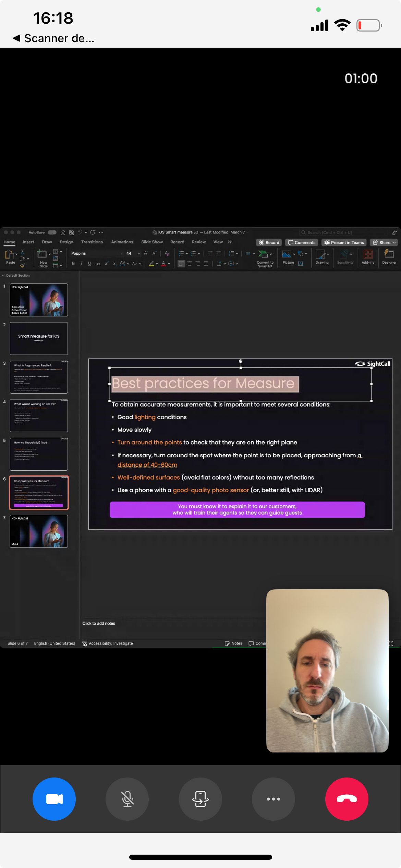
Task: Toggle underline formatting
Action: (x=89, y=263)
